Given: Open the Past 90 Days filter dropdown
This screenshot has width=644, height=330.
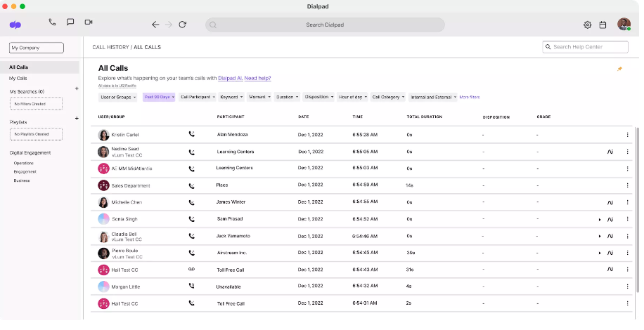Looking at the screenshot, I should 159,97.
